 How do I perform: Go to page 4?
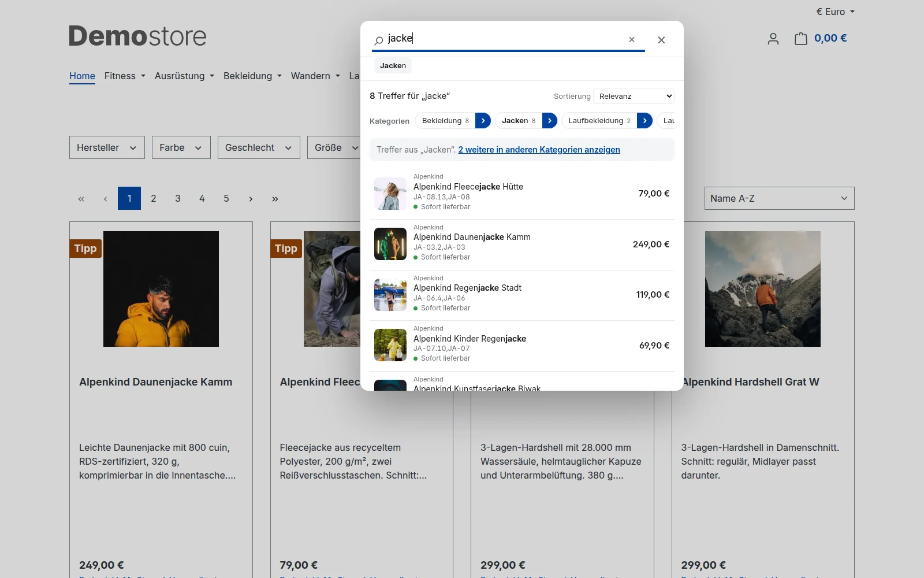pos(202,198)
